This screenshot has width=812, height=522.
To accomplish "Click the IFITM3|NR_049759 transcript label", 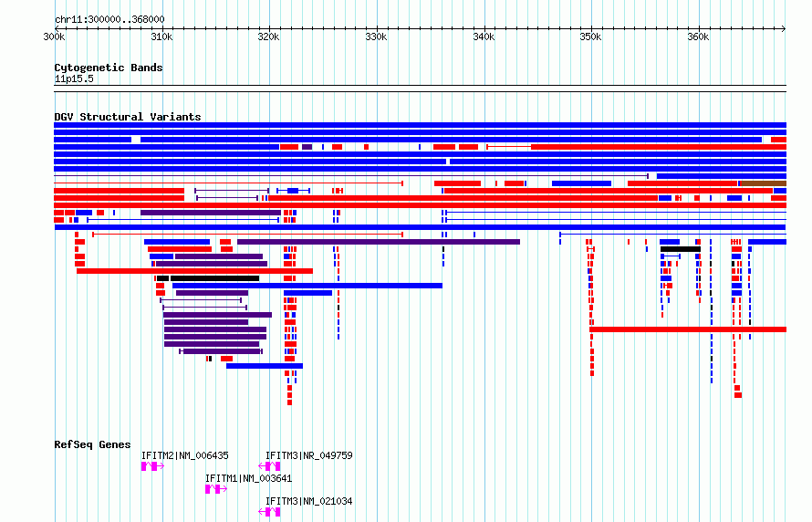I will pos(309,455).
